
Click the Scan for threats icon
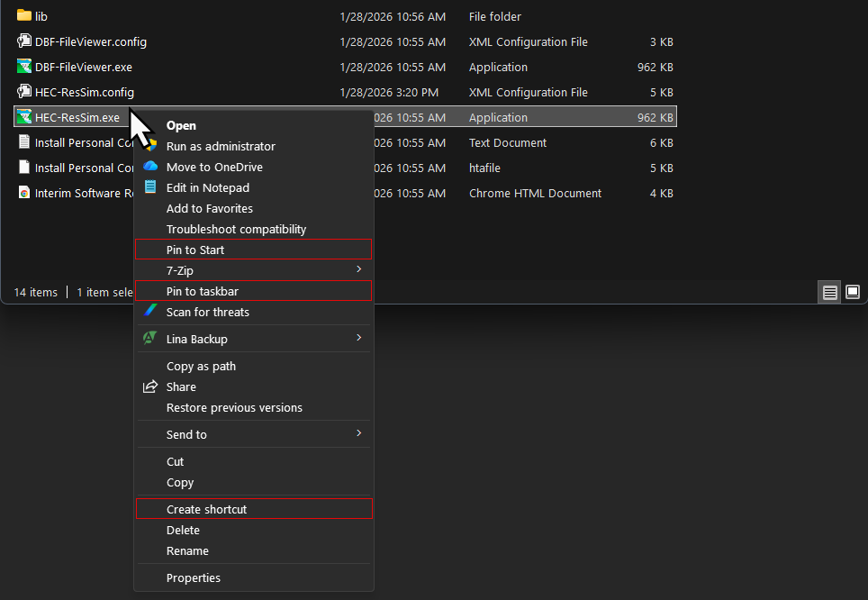coord(150,312)
